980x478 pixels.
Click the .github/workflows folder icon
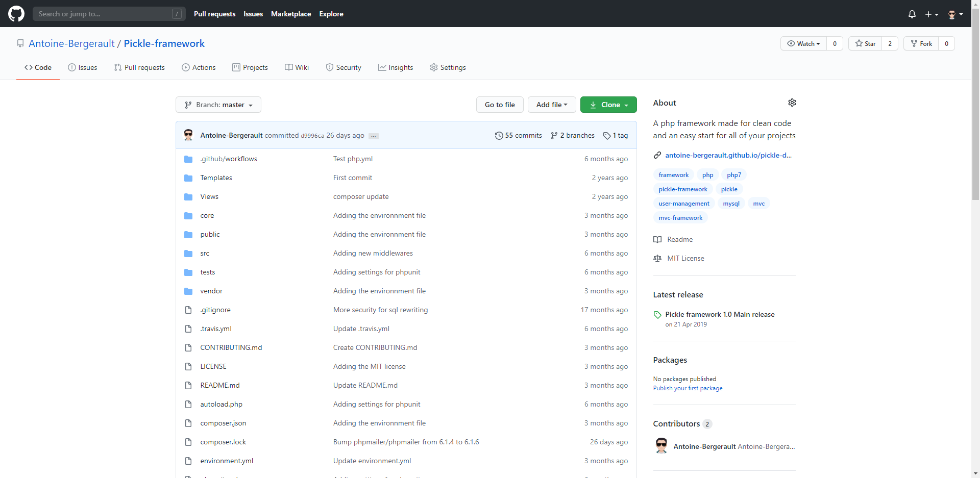[x=188, y=159]
